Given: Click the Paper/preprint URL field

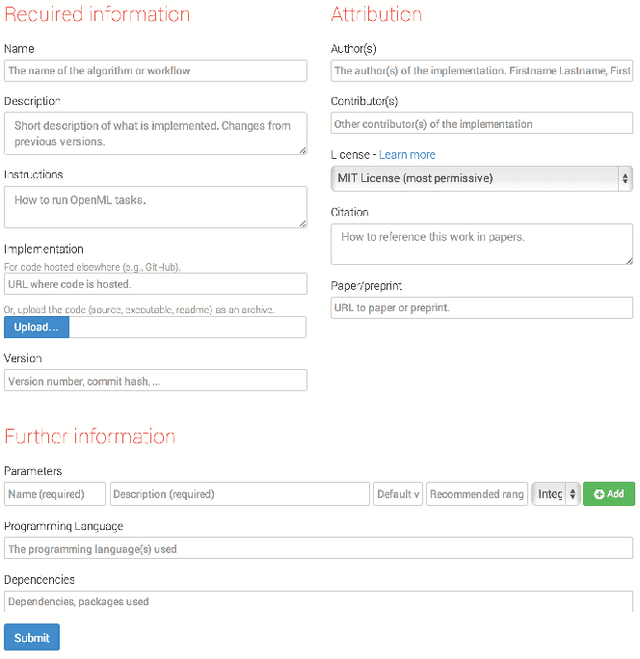Looking at the screenshot, I should point(481,307).
